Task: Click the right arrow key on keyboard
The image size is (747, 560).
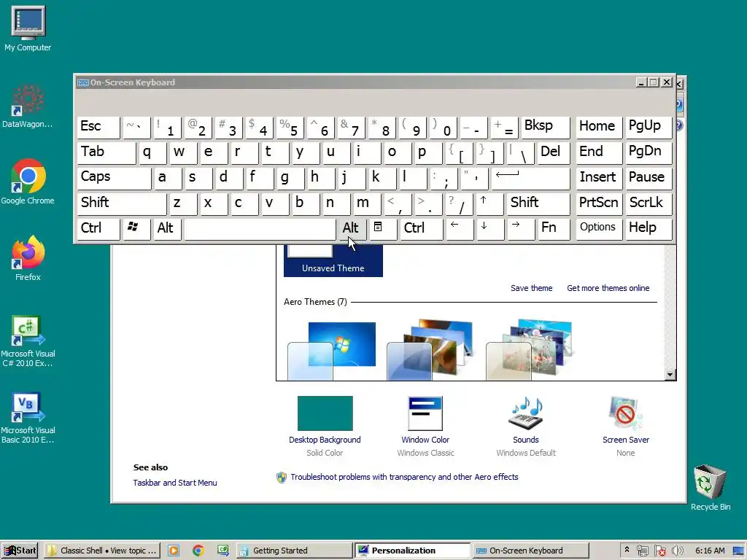Action: 521,228
